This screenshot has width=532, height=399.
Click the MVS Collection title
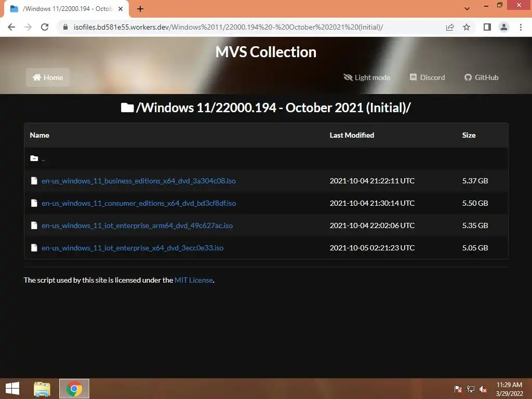point(266,52)
